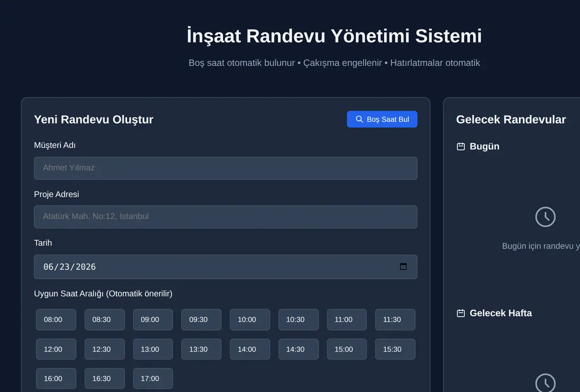The width and height of the screenshot is (580, 392).
Task: Click the clock icon under Bugün
Action: (x=545, y=217)
